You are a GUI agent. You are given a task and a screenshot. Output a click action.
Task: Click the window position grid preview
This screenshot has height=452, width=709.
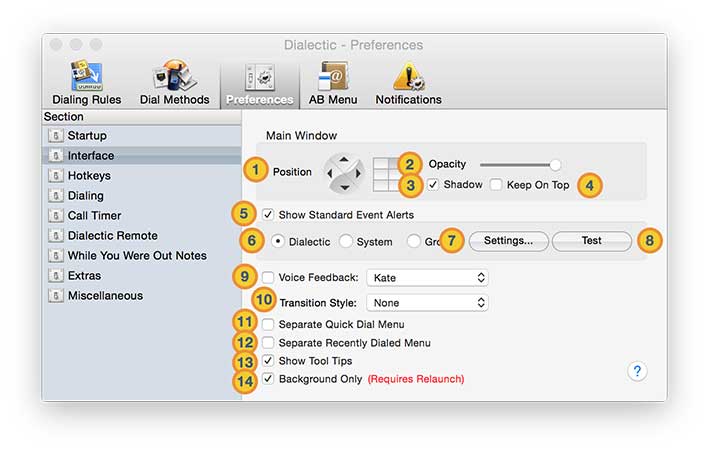coord(387,174)
